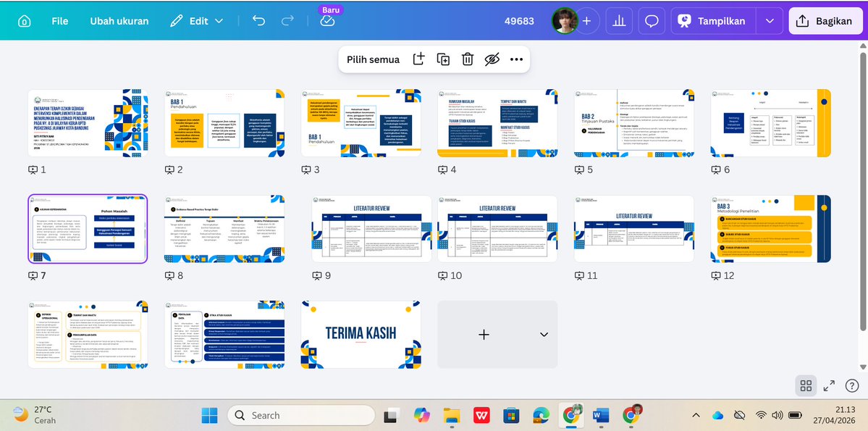Open Microsoft Store from taskbar
Viewport: 868px width, 431px height.
click(x=511, y=416)
